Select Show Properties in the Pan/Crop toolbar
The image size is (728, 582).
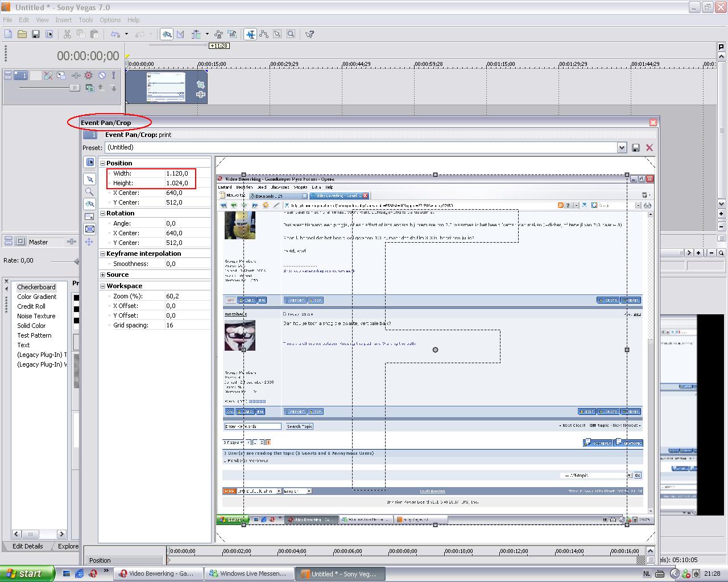coord(90,163)
